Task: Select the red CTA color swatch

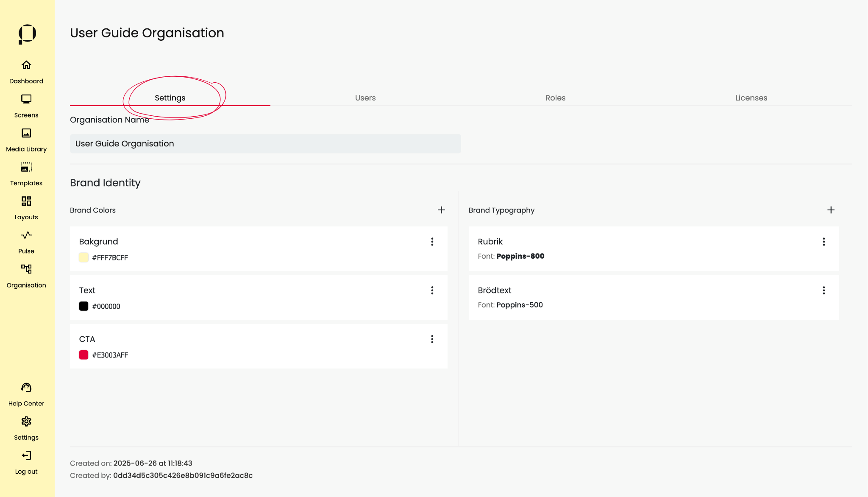Action: (83, 355)
